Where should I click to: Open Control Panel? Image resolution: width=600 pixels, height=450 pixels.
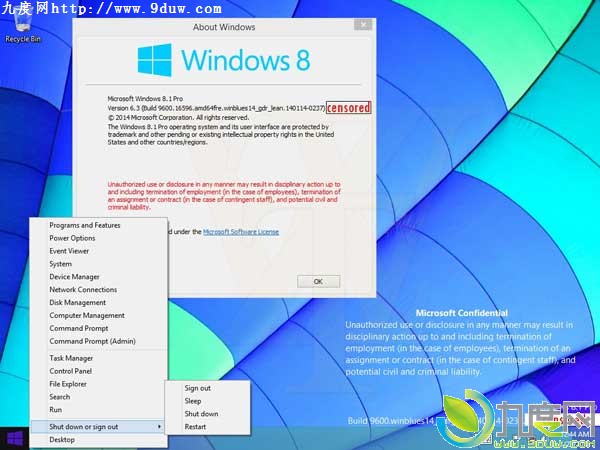pyautogui.click(x=98, y=371)
